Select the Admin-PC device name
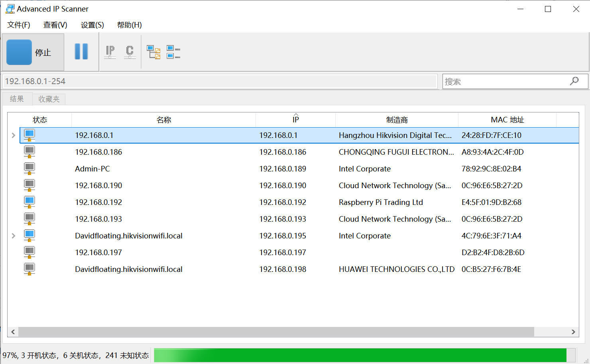This screenshot has height=364, width=590. click(x=92, y=169)
